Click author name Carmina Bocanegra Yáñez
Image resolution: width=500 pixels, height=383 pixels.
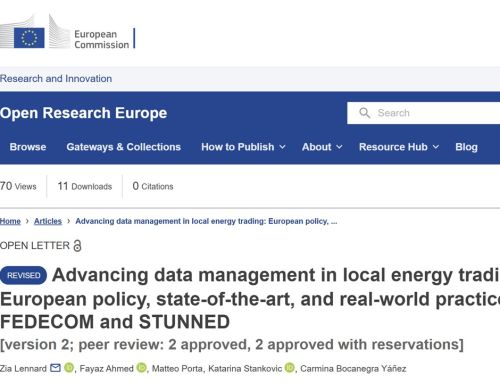[x=353, y=369]
